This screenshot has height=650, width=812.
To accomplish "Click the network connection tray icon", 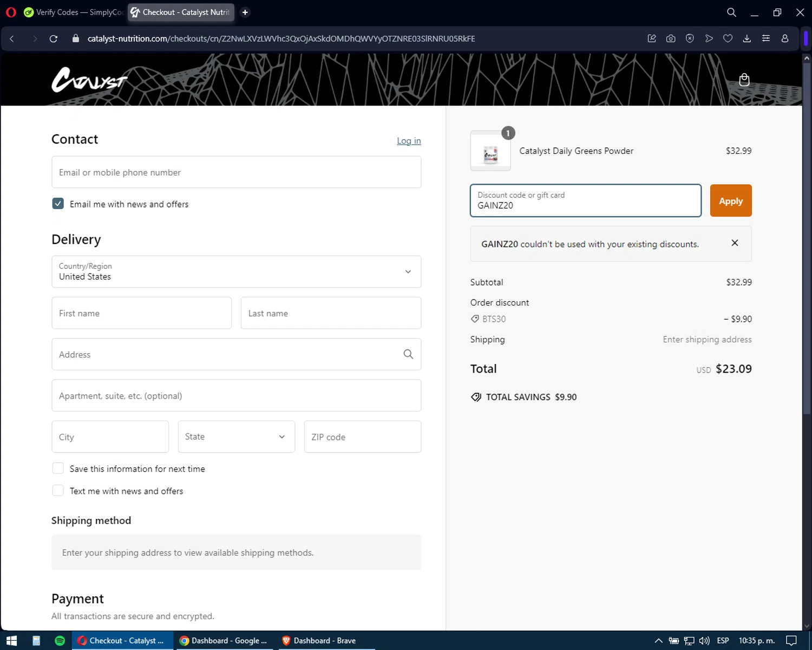I will 689,641.
